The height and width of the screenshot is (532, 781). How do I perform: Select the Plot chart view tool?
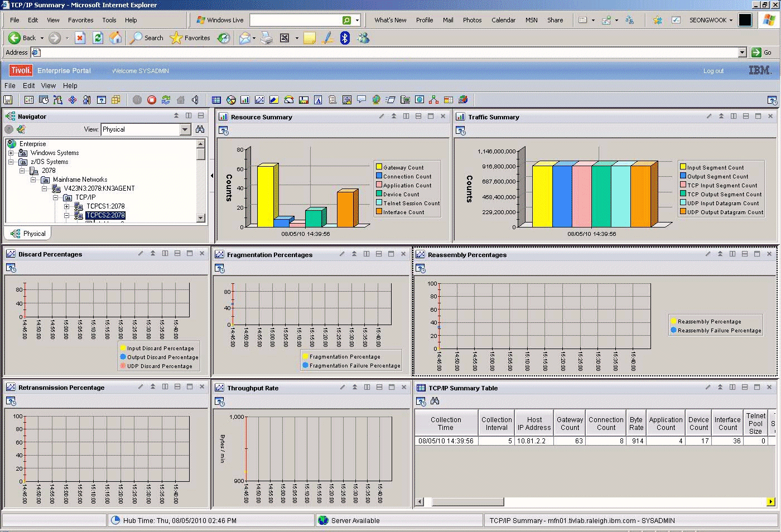pyautogui.click(x=260, y=100)
